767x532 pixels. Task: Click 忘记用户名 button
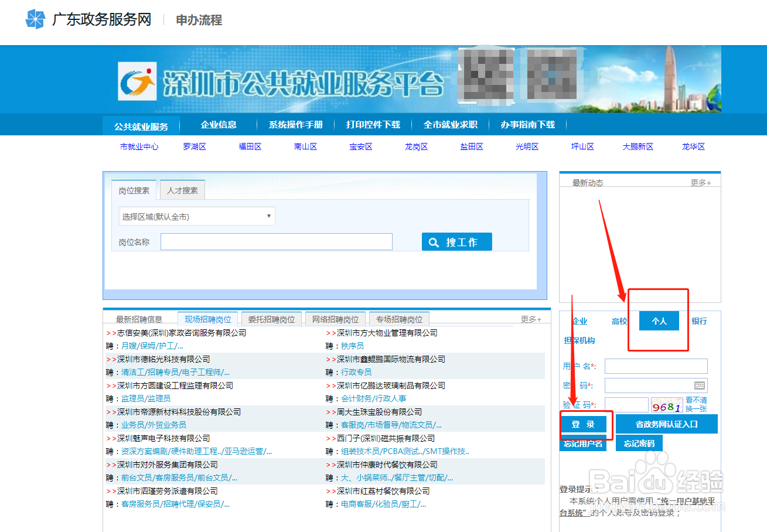click(x=584, y=444)
